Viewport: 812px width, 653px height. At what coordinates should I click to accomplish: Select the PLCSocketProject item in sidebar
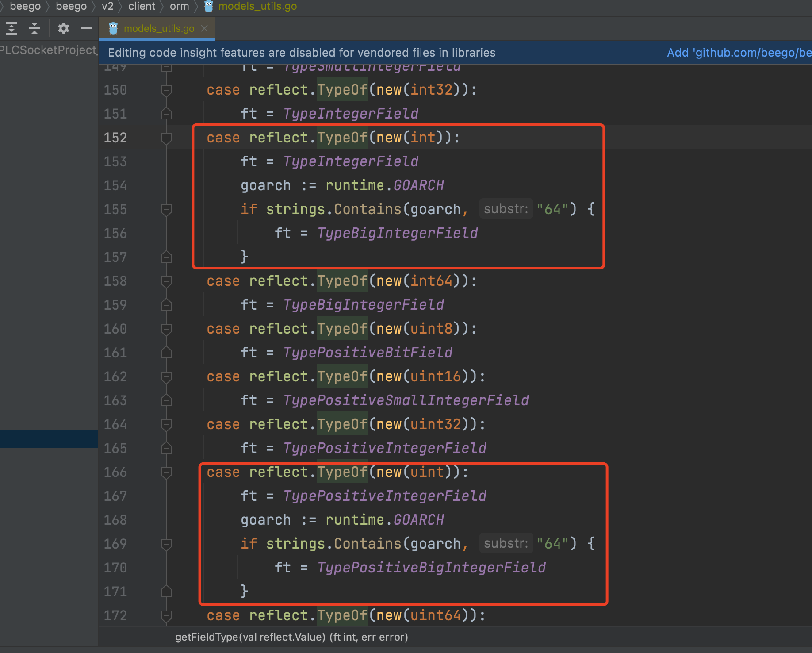48,50
